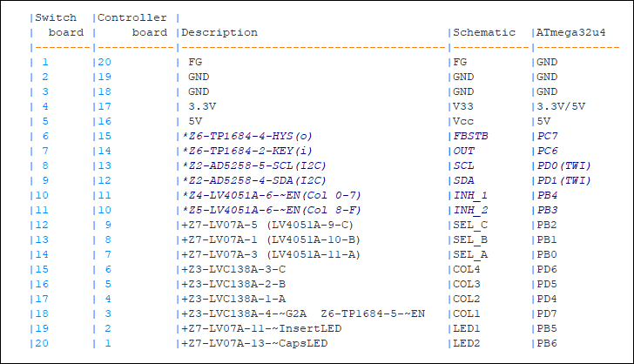
Task: Click the ATmega32u4 column header
Action: click(x=571, y=33)
